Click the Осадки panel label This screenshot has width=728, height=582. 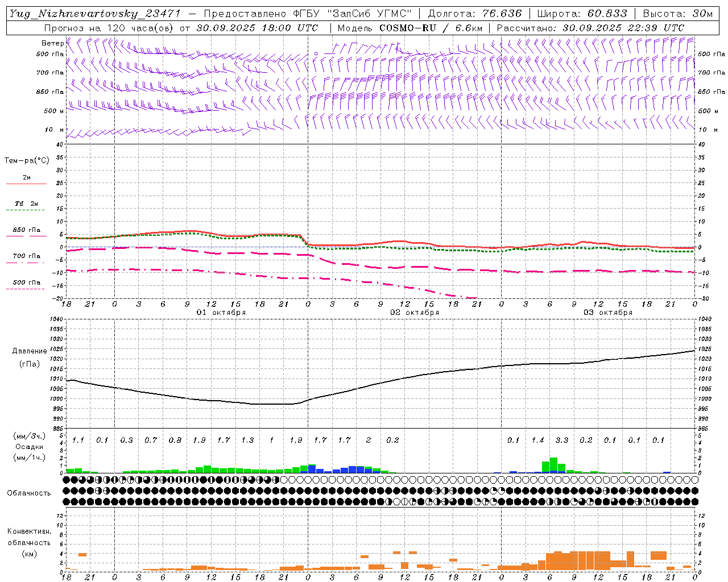29,447
